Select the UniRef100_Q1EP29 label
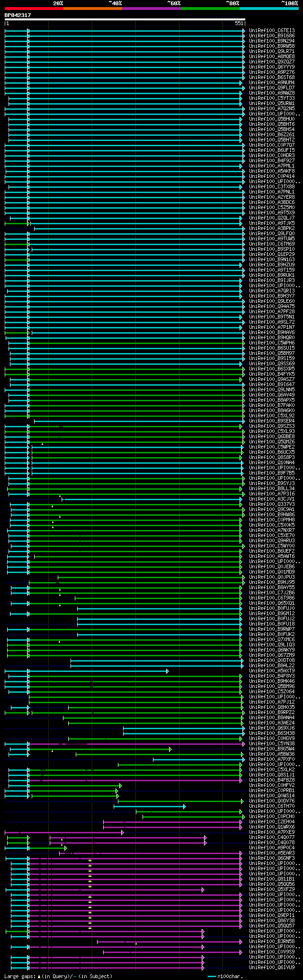Screen dimensions: 303x980 point(272,255)
